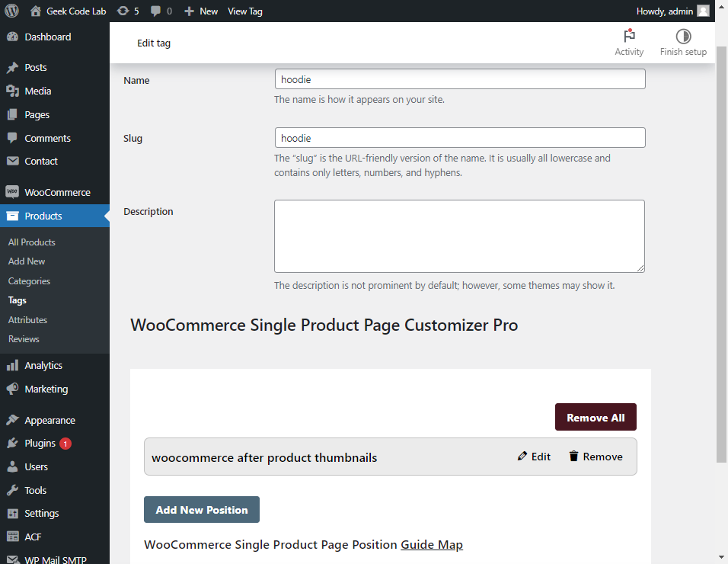The height and width of the screenshot is (564, 728).
Task: Go to product Categories submenu
Action: click(x=29, y=281)
